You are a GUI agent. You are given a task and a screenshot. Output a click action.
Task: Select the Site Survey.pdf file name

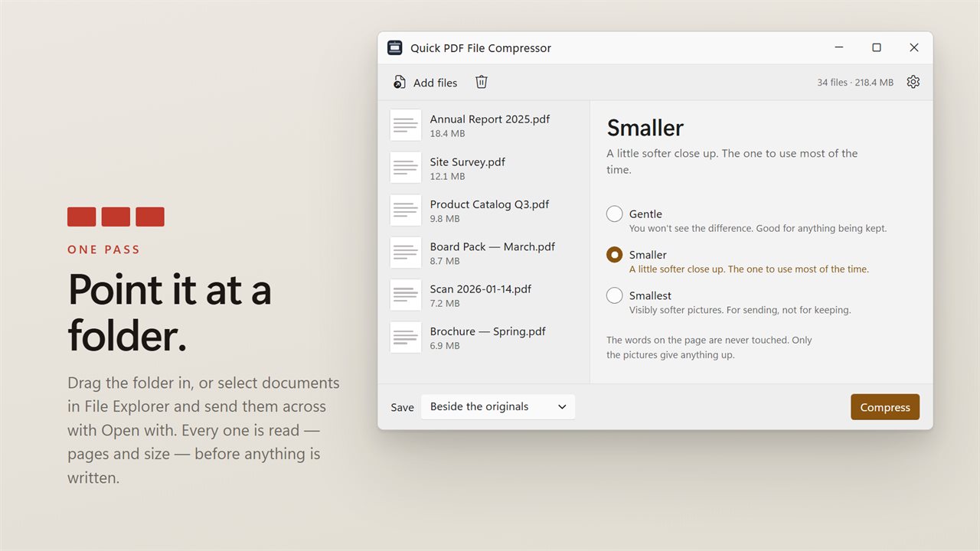468,162
